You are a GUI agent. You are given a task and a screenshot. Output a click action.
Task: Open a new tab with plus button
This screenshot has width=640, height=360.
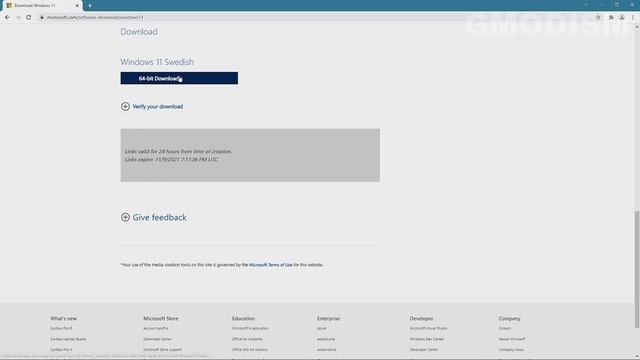point(90,6)
